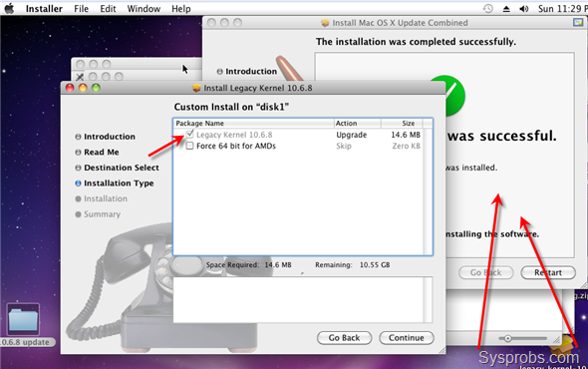Screen dimensions: 588x369
Task: Click the 14.6 MB size cell
Action: [406, 135]
